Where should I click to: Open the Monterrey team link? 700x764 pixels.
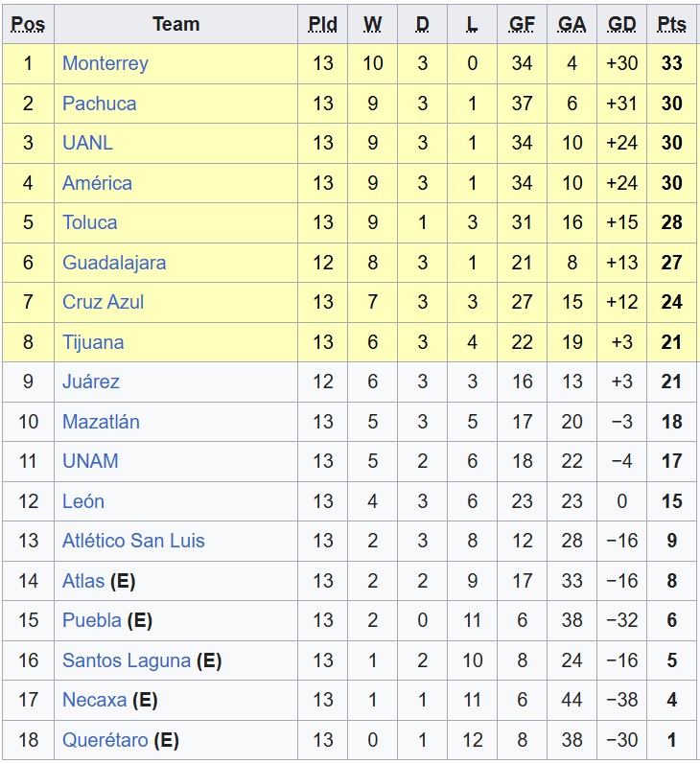105,63
